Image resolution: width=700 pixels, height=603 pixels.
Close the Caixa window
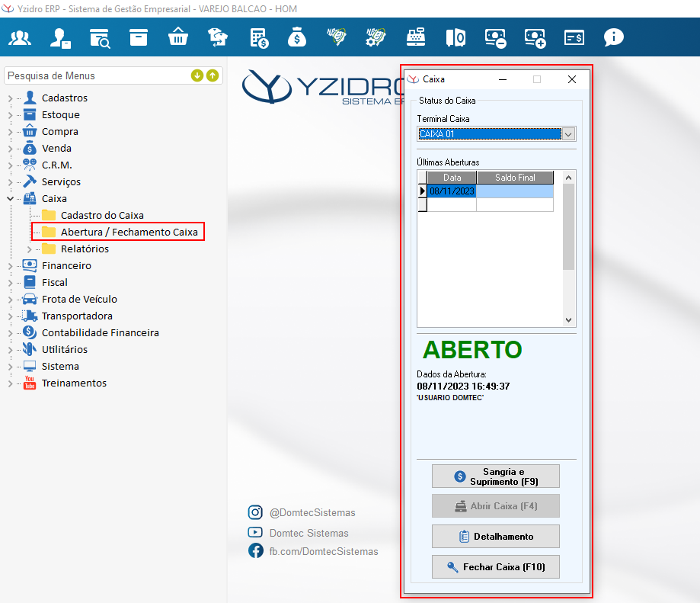(572, 79)
